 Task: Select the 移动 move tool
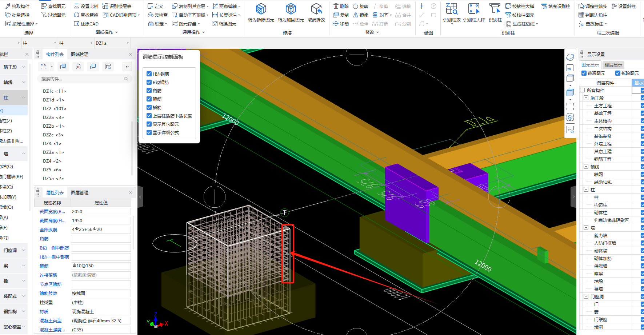pyautogui.click(x=341, y=24)
